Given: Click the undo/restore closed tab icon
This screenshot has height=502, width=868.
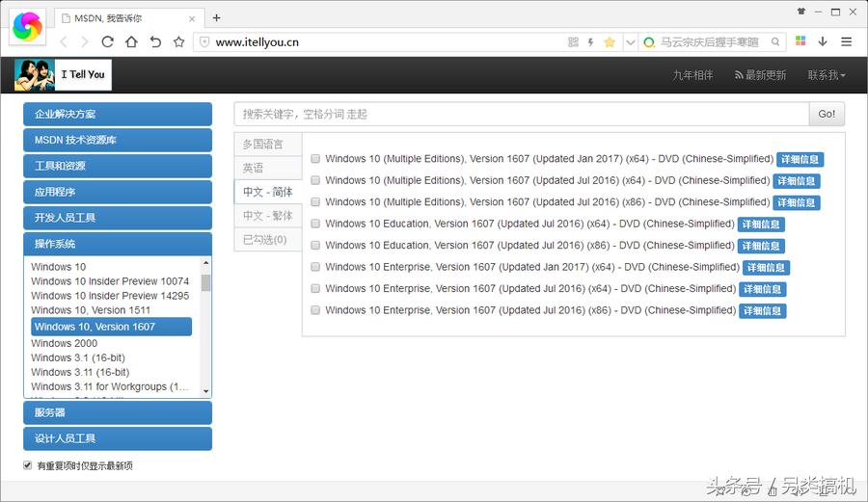Looking at the screenshot, I should coord(155,42).
